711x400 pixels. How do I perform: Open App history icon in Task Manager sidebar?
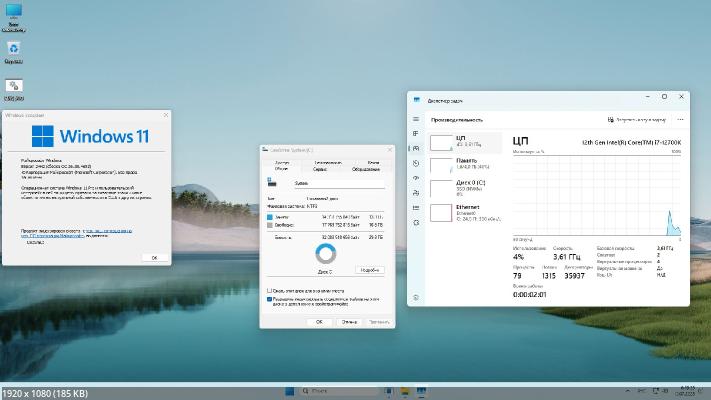(x=416, y=163)
